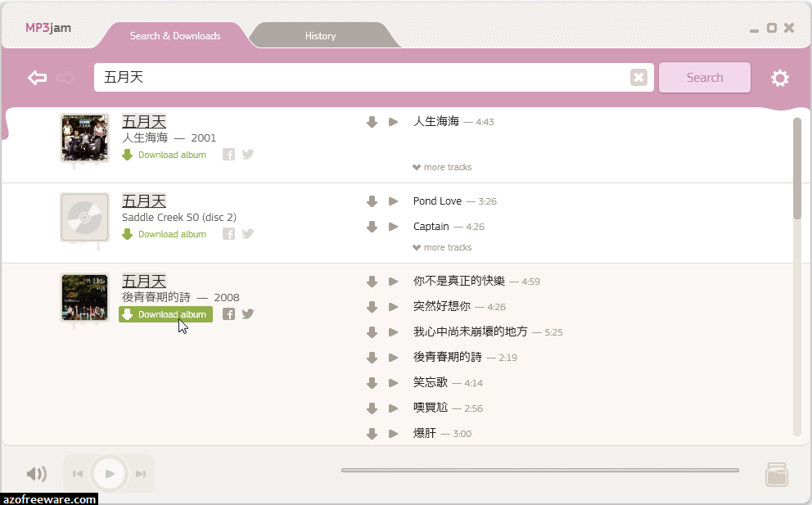Open the blank disc cover for Saddle Creek 50

click(84, 217)
